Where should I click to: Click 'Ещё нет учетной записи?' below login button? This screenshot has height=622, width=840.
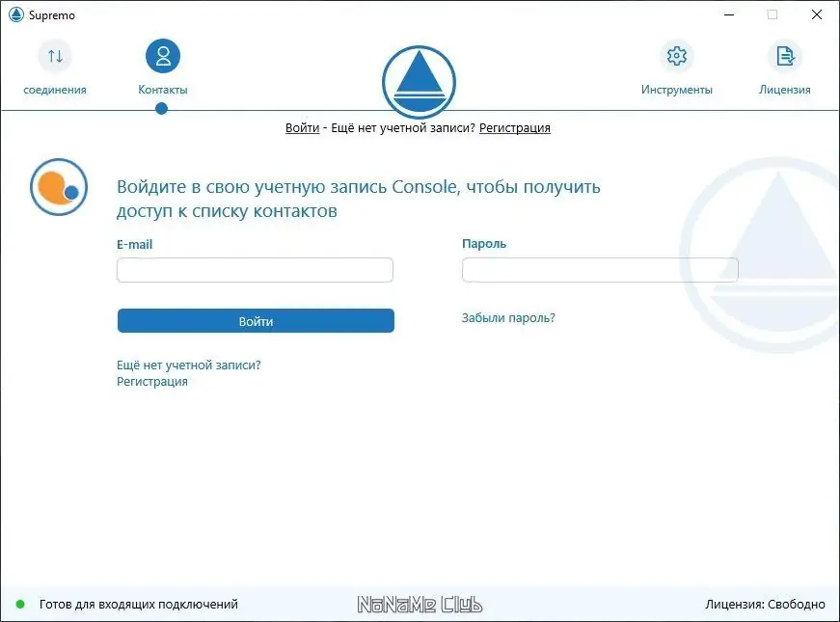(189, 365)
